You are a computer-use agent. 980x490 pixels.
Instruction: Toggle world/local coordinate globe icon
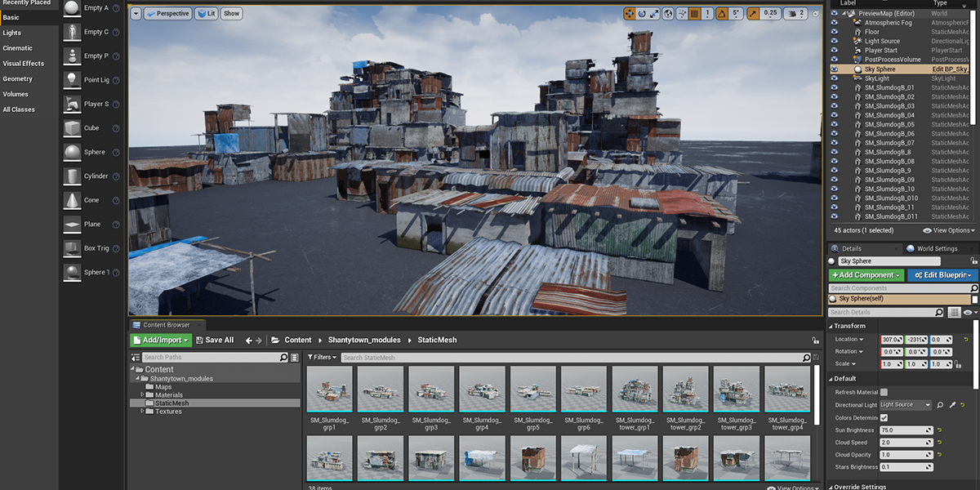[668, 13]
